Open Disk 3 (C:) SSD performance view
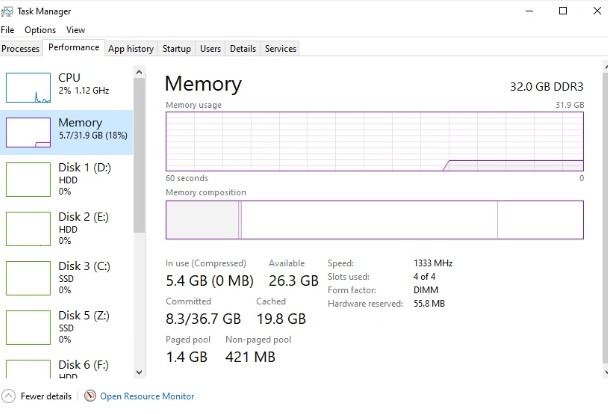This screenshot has width=608, height=414. (67, 278)
